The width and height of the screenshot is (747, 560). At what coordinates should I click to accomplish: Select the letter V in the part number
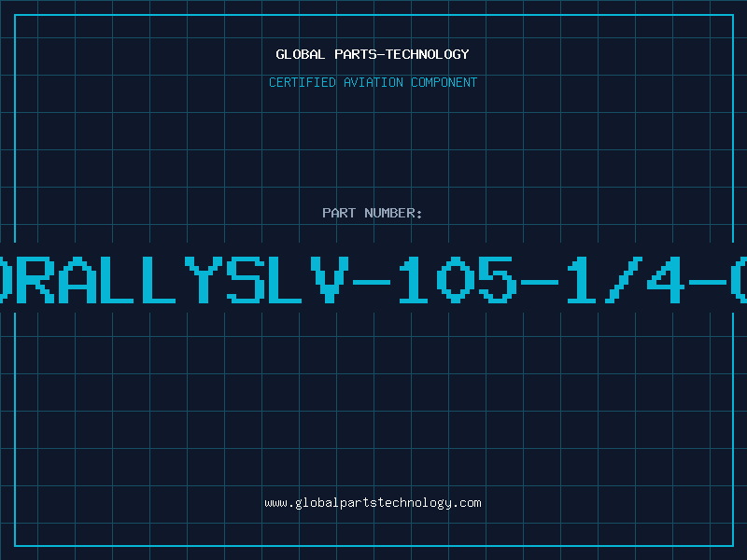pos(330,280)
